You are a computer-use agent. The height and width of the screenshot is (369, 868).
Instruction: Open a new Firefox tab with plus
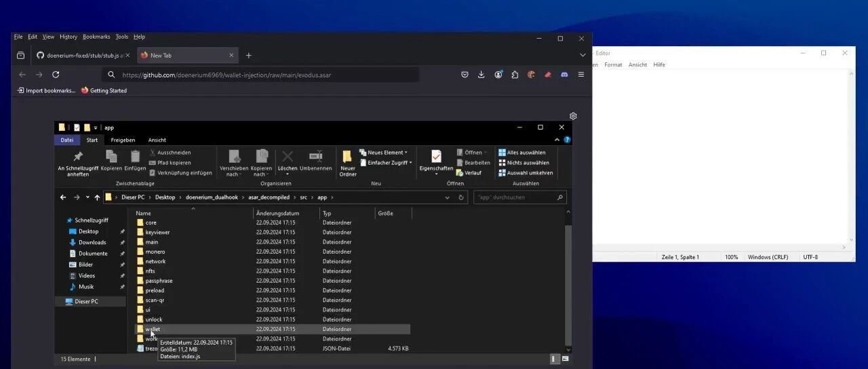click(249, 55)
